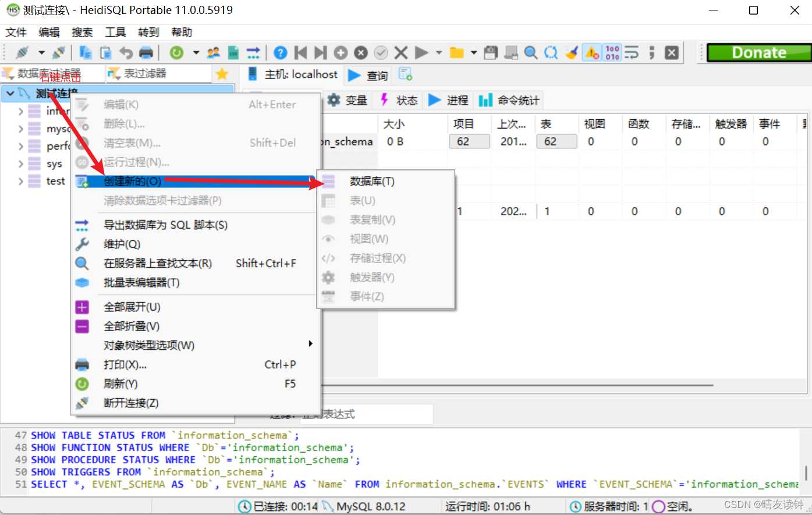
Task: Open the 工具 menu in menu bar
Action: [x=115, y=32]
